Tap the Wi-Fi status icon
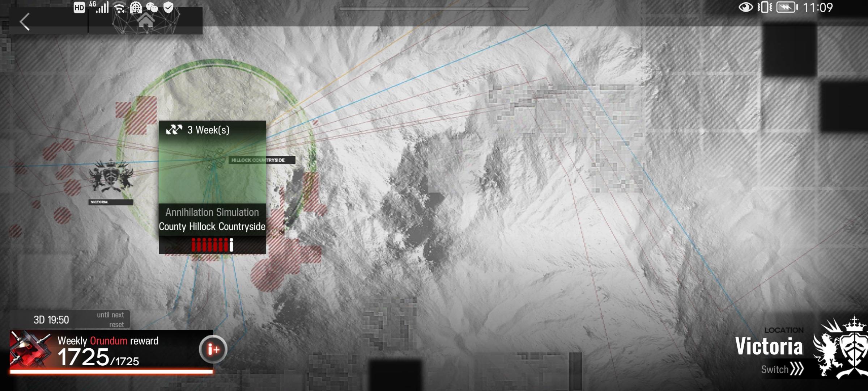The image size is (868, 391). (x=119, y=8)
